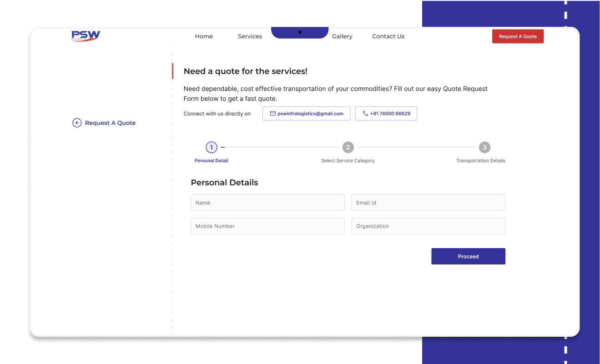Click the Proceed button
The width and height of the screenshot is (600, 364).
click(x=468, y=256)
